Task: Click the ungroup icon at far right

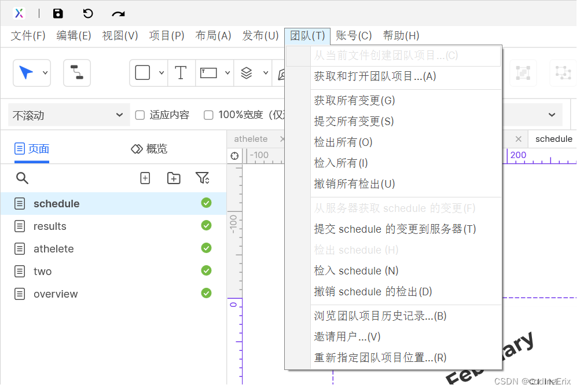Action: click(563, 72)
